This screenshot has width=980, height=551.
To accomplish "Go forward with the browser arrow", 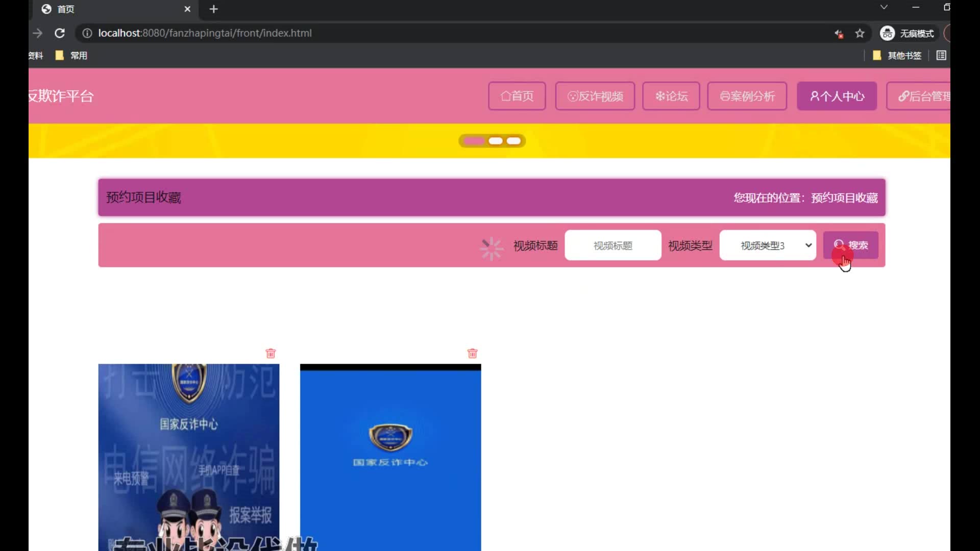I will click(37, 33).
